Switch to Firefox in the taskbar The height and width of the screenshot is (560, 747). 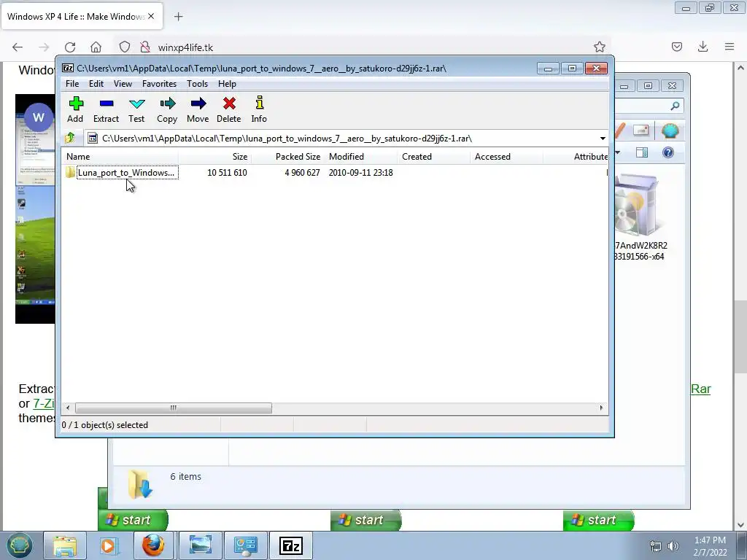[x=153, y=545]
